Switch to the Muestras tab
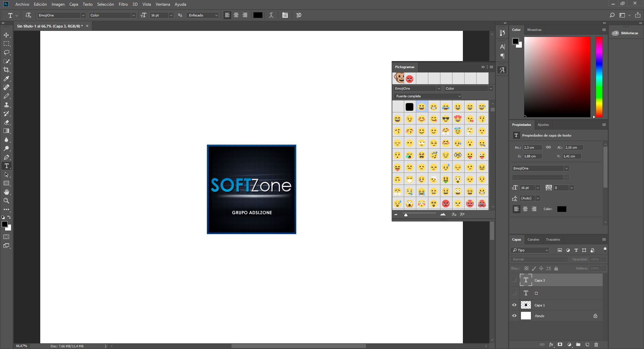The width and height of the screenshot is (644, 349). click(x=534, y=30)
